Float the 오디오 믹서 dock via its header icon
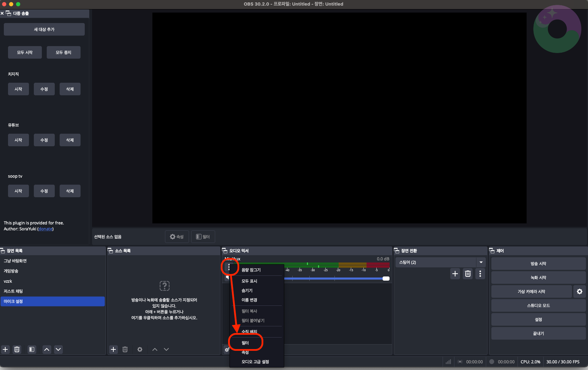Viewport: 588px width, 370px height. (x=225, y=251)
